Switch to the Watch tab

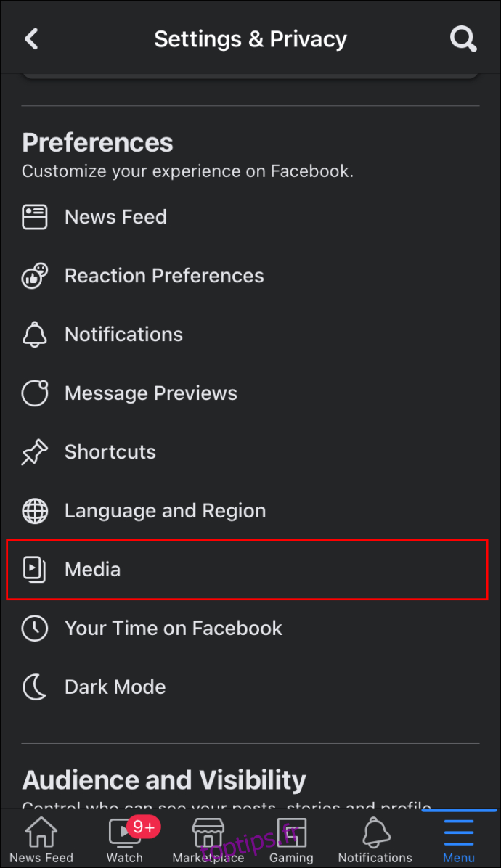[x=125, y=840]
